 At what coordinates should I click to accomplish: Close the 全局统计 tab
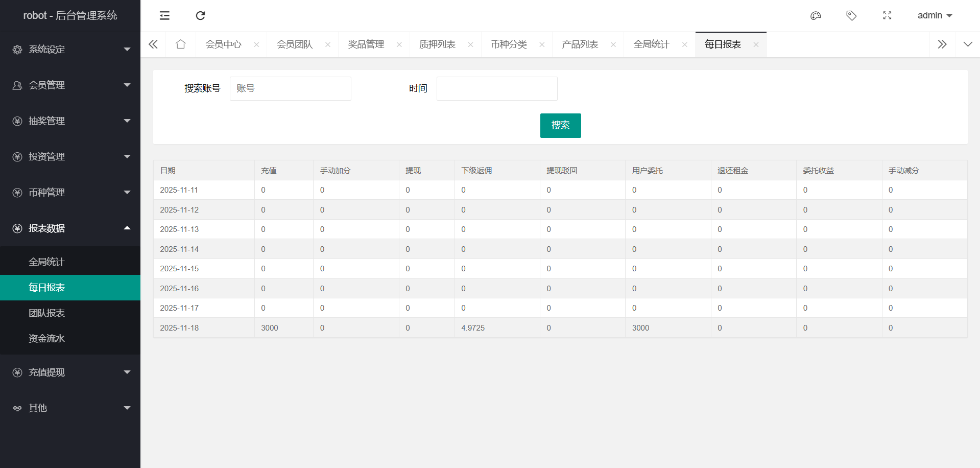684,45
